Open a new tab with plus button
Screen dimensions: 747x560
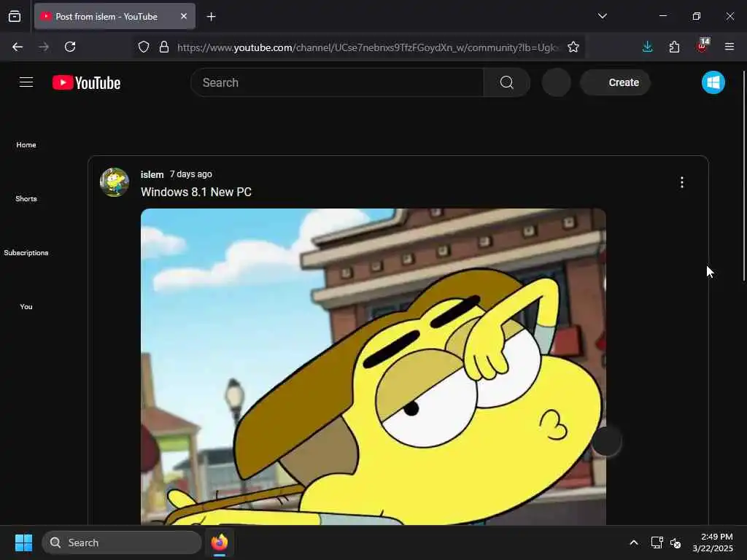click(x=211, y=17)
